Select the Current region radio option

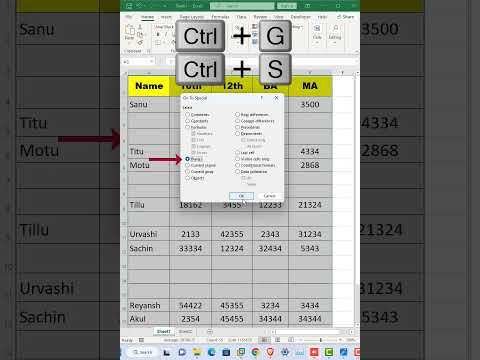pyautogui.click(x=187, y=165)
